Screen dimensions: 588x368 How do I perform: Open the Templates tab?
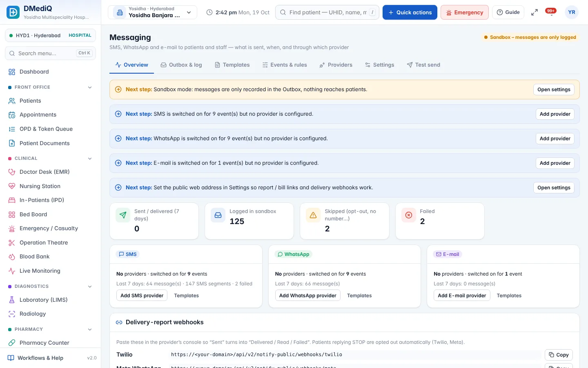[x=232, y=65]
